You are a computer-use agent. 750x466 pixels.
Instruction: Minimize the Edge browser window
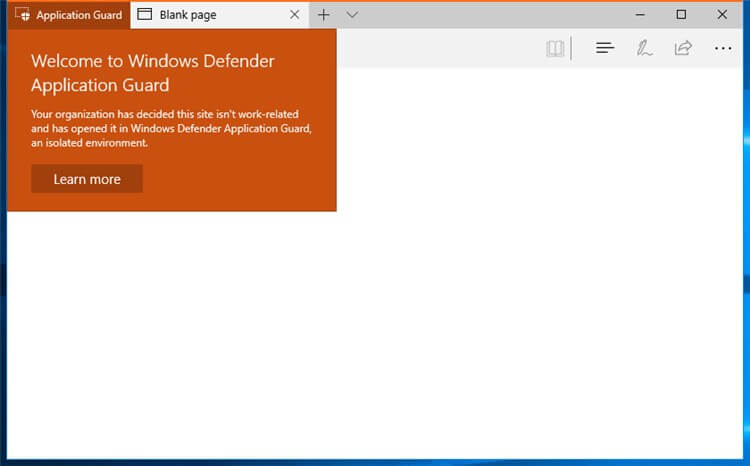point(640,15)
